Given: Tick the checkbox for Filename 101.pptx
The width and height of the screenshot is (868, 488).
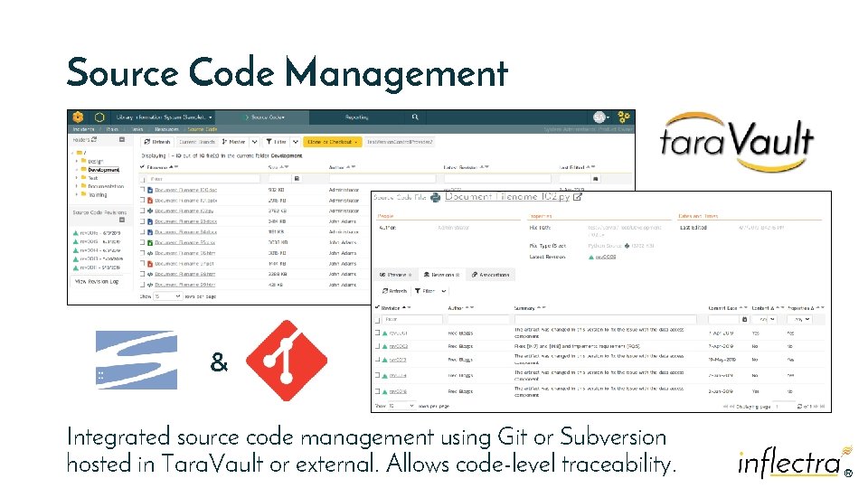Looking at the screenshot, I should coord(142,201).
